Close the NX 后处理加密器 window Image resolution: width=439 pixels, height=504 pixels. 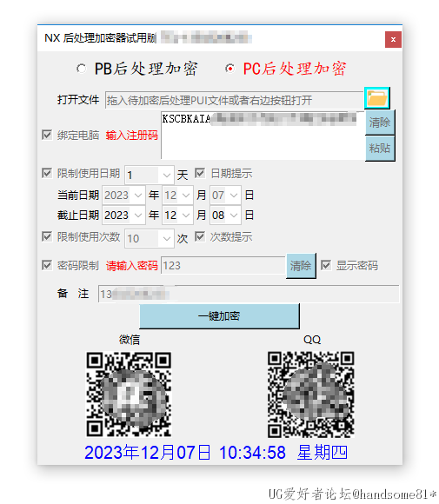point(393,39)
